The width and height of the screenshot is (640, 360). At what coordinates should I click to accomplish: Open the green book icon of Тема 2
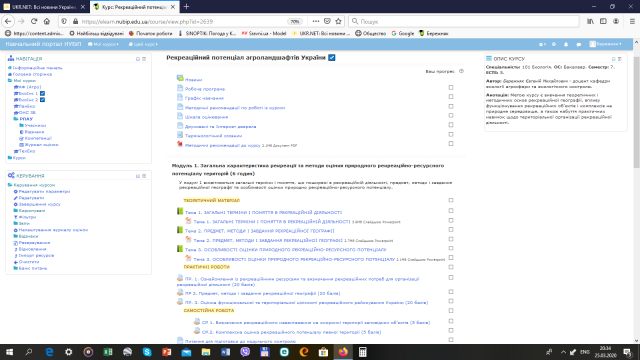coord(180,230)
